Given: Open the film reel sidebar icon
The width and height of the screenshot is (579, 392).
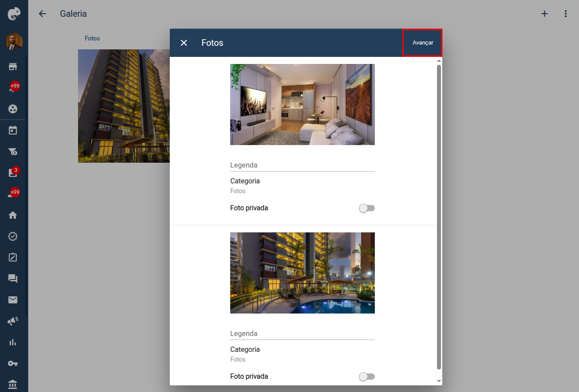Looking at the screenshot, I should point(13,108).
